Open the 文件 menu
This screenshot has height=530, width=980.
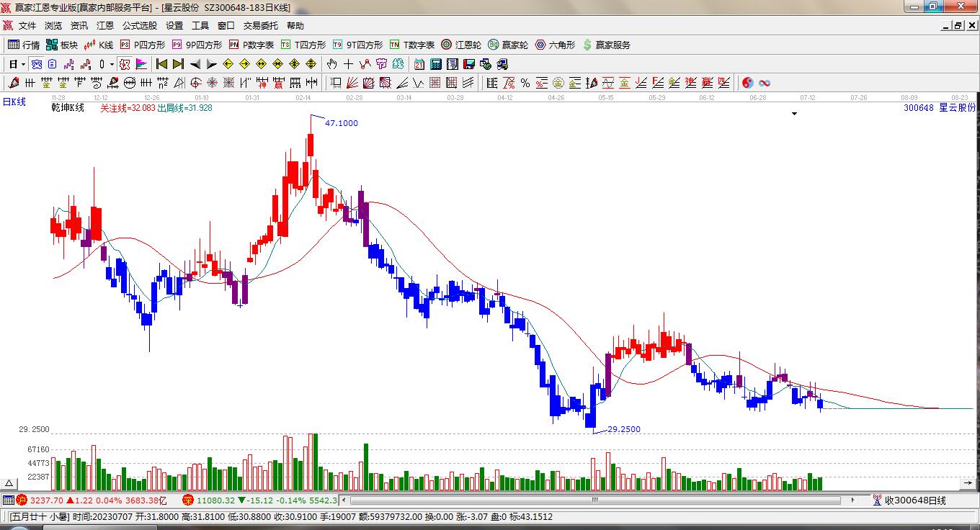(27, 26)
